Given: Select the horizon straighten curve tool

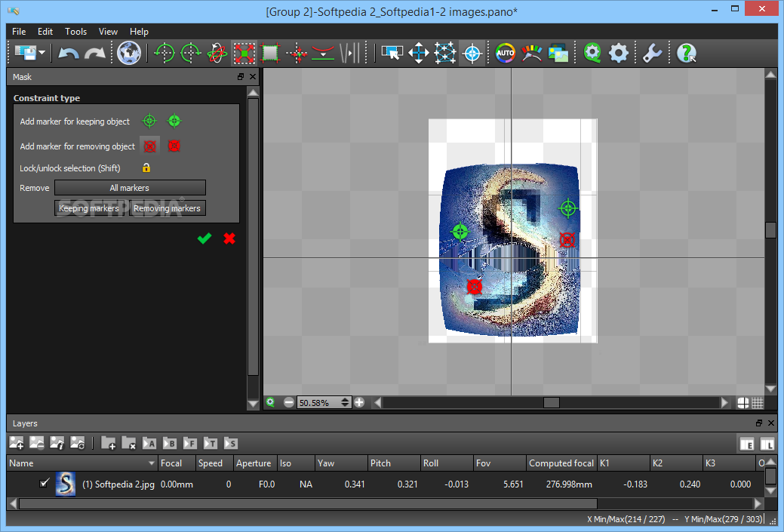Looking at the screenshot, I should [x=323, y=53].
